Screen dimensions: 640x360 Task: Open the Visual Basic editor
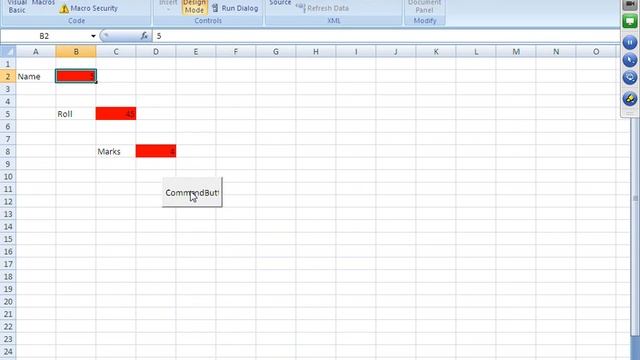click(17, 7)
